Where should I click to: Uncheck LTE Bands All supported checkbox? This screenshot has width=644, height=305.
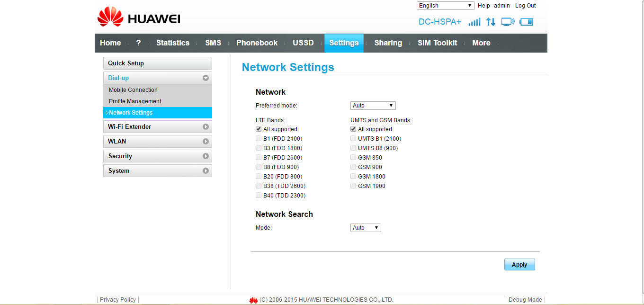click(259, 129)
